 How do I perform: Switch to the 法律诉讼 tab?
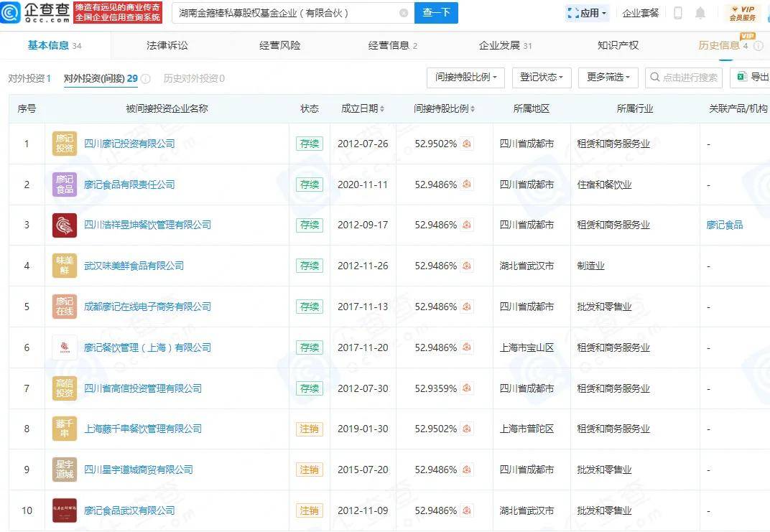point(167,46)
